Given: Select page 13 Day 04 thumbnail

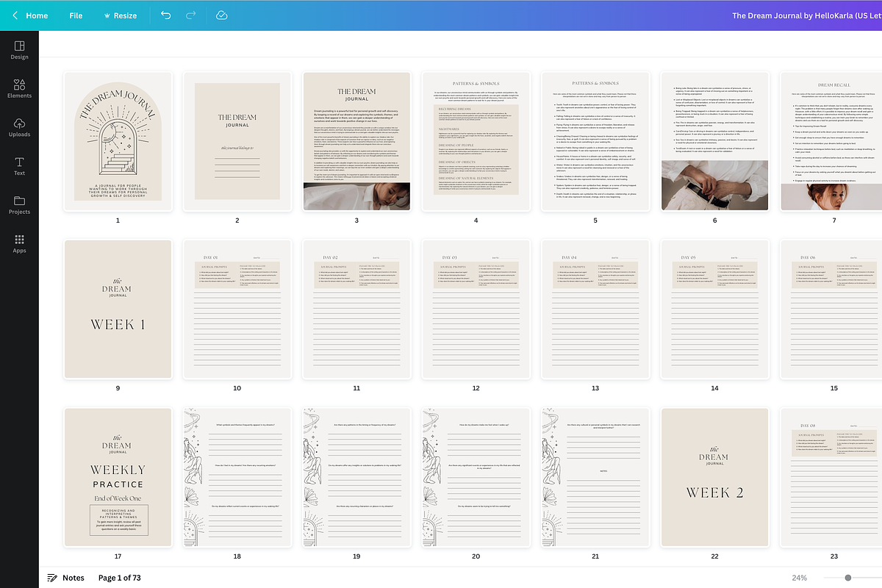Looking at the screenshot, I should tap(595, 309).
